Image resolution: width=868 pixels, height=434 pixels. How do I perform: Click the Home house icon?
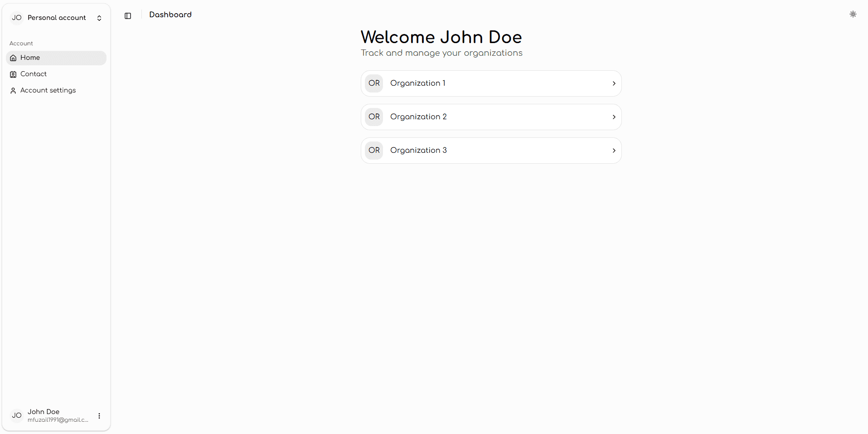pos(13,58)
